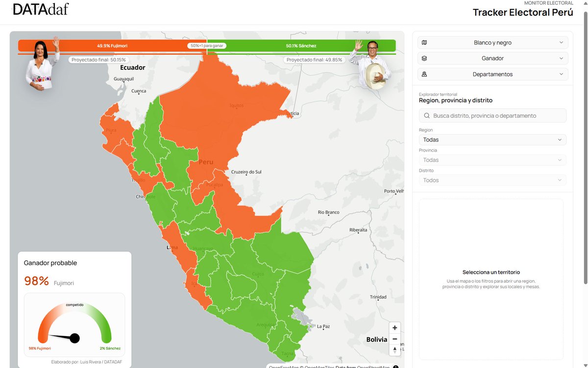This screenshot has height=368, width=588.
Task: Click the 98% Fujimori gauge label
Action: pyautogui.click(x=40, y=348)
